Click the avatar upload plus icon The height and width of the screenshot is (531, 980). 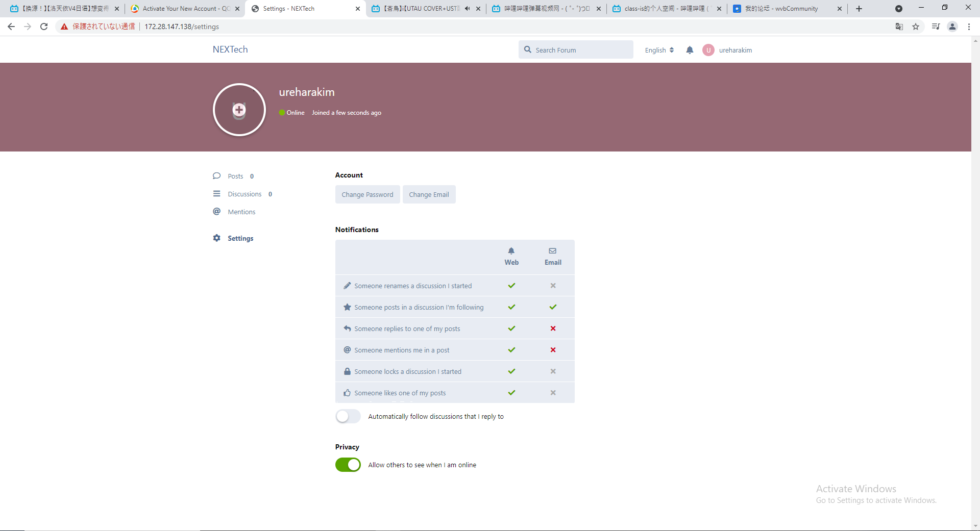(239, 110)
